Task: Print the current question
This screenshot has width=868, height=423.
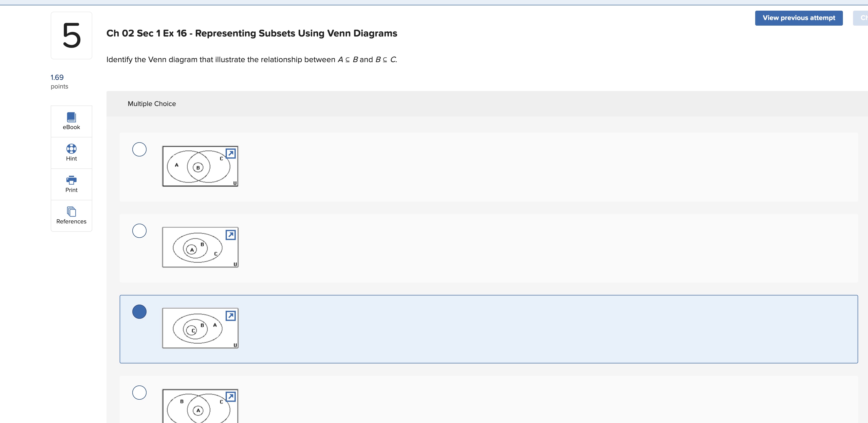Action: tap(71, 184)
